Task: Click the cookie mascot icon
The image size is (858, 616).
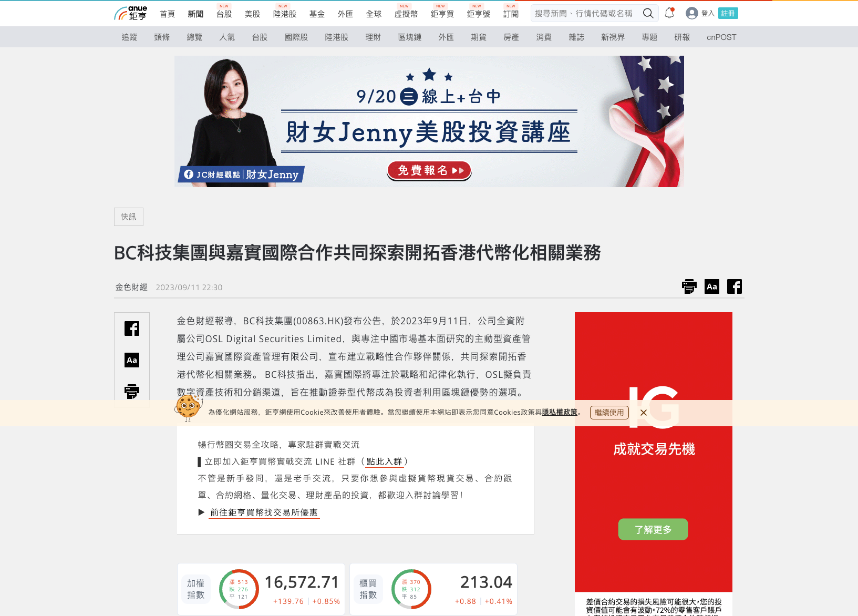Action: (188, 408)
